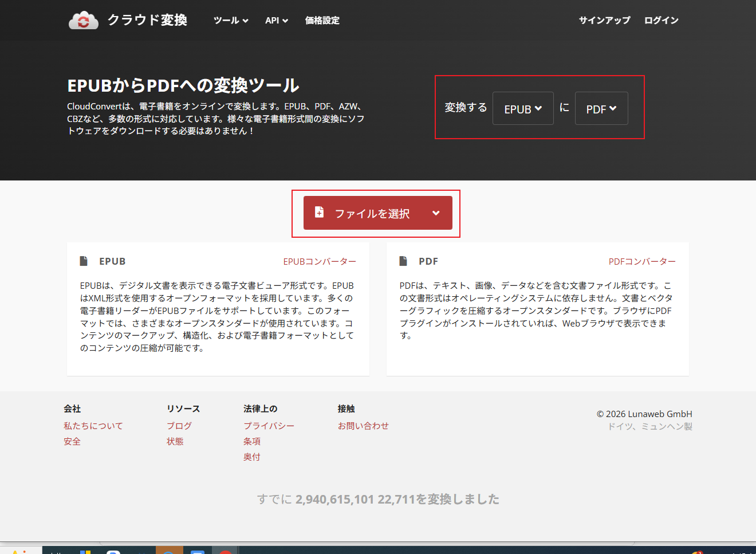This screenshot has height=554, width=756.
Task: Open the browser icon on the taskbar
Action: (168, 551)
